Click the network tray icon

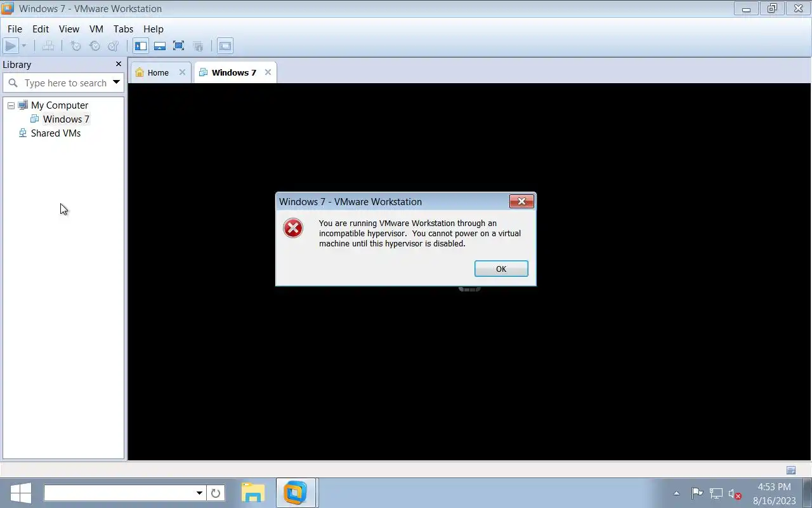pos(716,493)
